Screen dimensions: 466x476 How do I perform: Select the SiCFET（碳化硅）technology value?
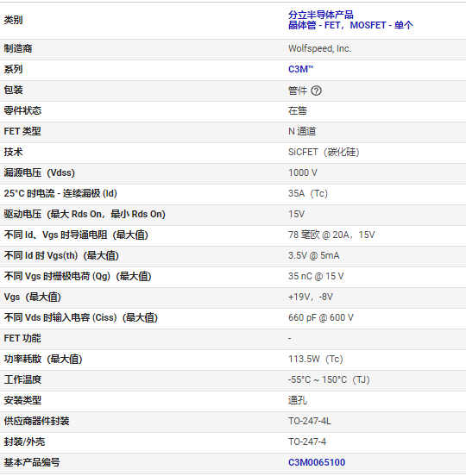(324, 152)
